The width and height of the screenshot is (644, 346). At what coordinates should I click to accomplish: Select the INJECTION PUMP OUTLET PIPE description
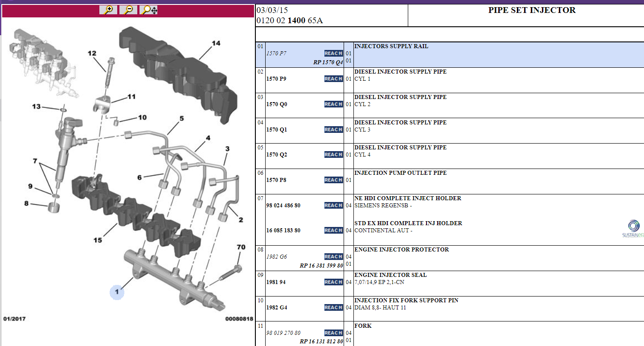400,173
